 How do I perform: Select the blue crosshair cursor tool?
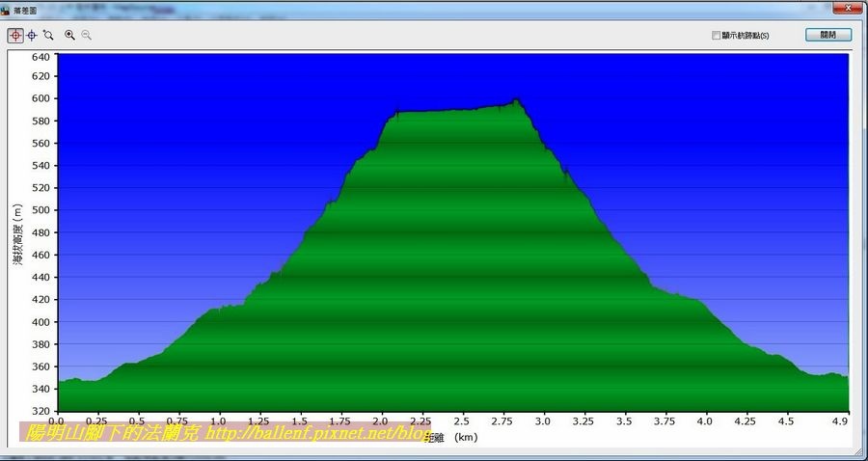32,36
